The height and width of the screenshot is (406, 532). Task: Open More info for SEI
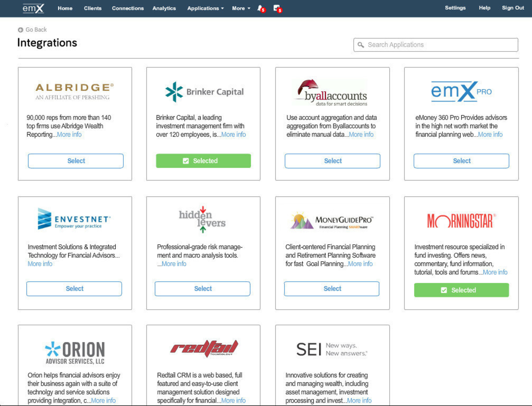(x=359, y=401)
